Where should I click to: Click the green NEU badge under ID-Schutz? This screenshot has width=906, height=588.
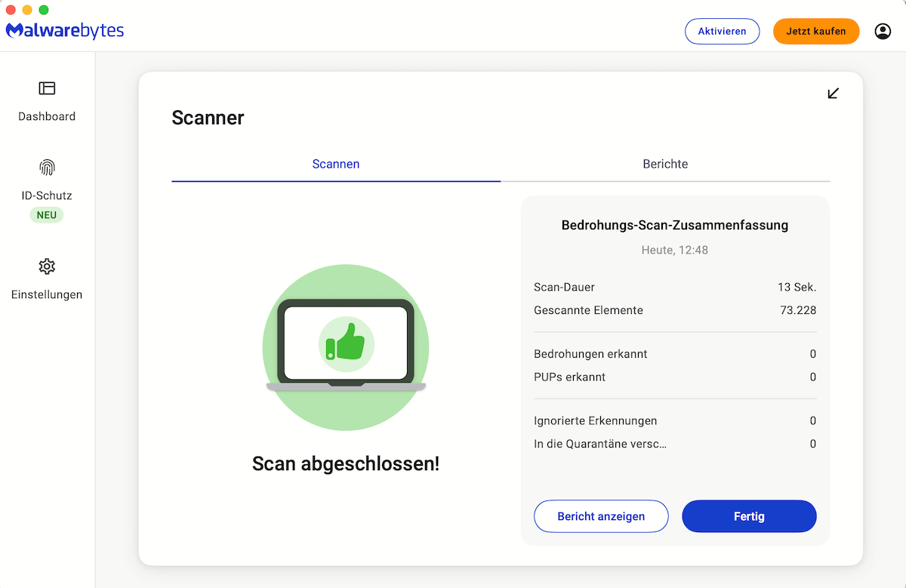[x=47, y=215]
